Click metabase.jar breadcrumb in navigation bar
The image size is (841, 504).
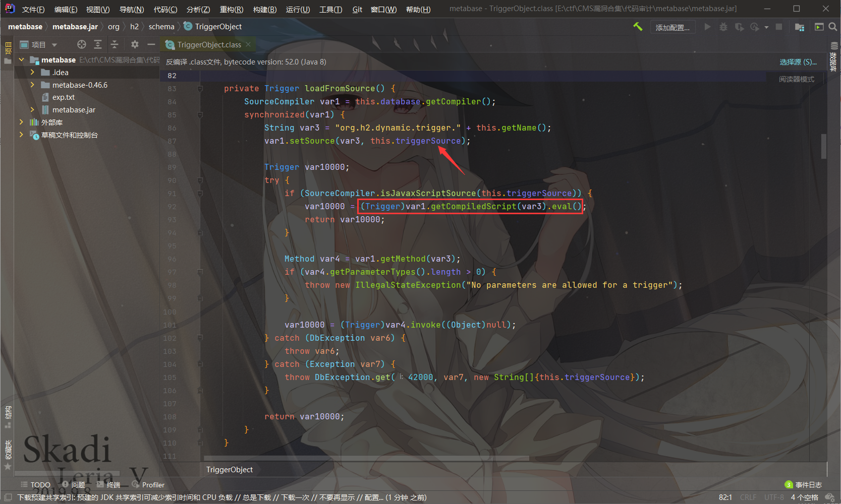[x=75, y=27]
